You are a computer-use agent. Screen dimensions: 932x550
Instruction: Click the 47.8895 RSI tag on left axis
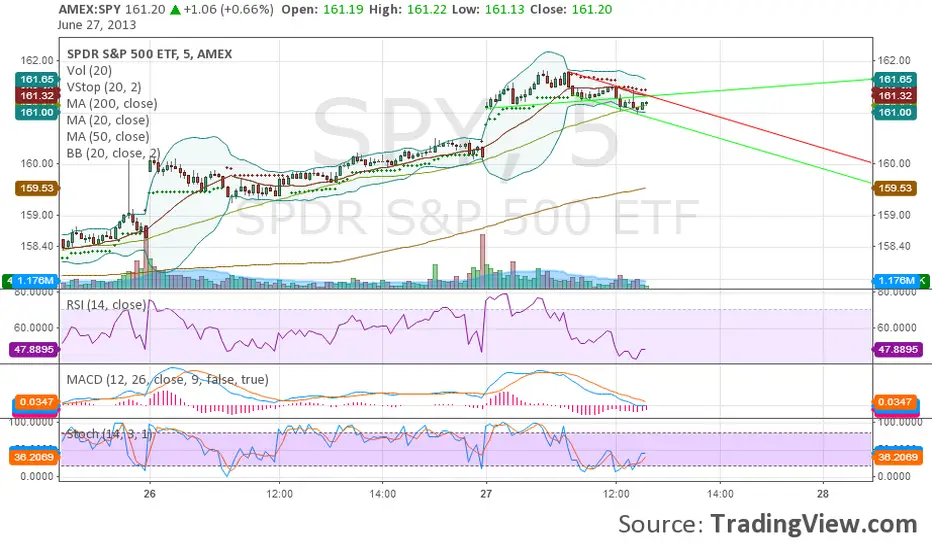(34, 350)
